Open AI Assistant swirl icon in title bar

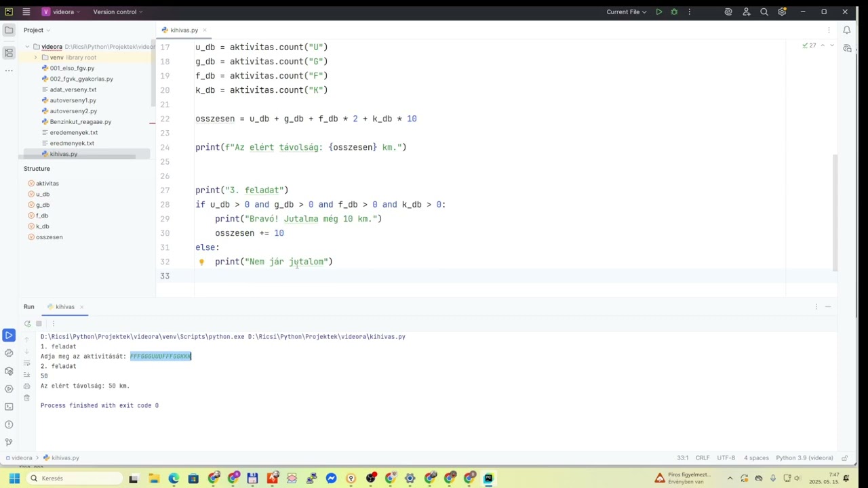tap(728, 12)
